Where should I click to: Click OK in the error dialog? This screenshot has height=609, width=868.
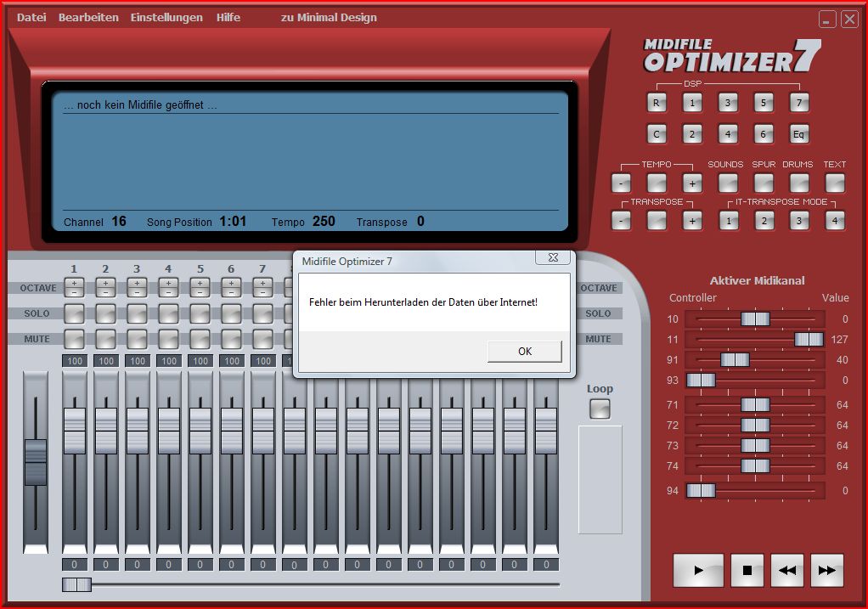[x=524, y=351]
